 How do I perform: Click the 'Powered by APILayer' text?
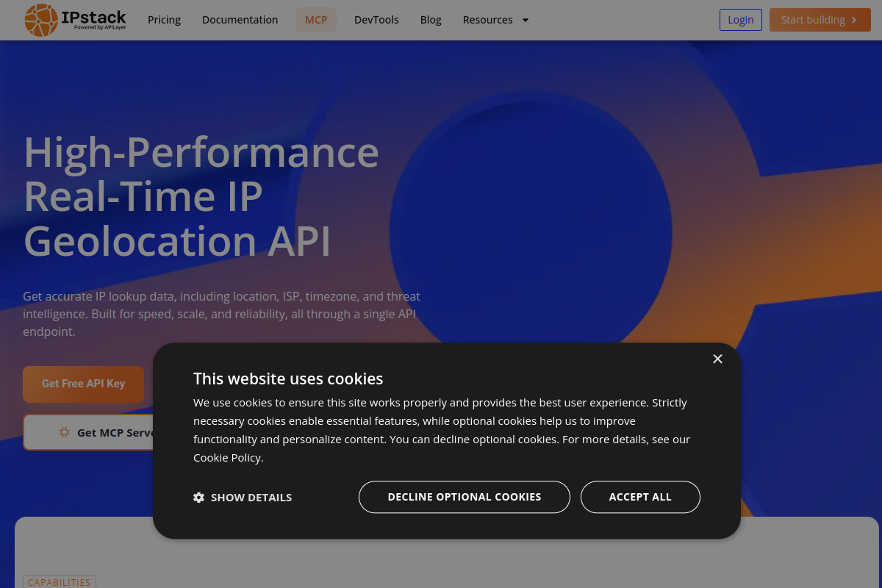coord(100,27)
